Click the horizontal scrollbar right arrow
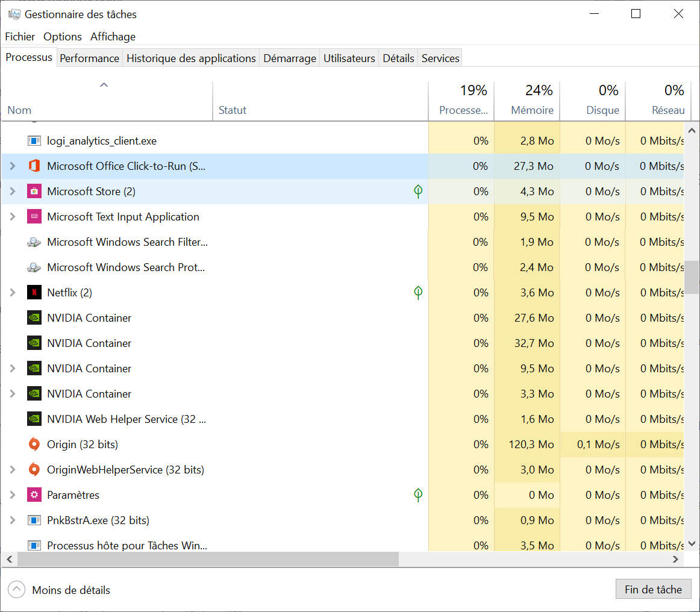The image size is (700, 612). click(676, 560)
